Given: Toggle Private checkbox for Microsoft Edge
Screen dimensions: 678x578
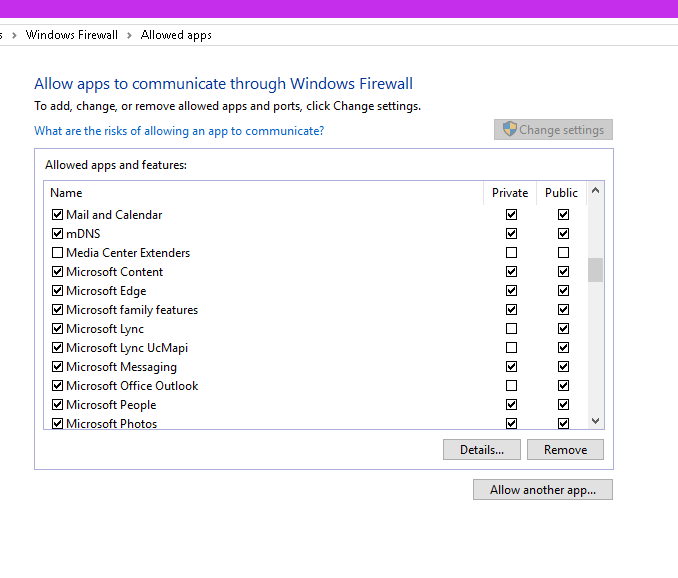Looking at the screenshot, I should point(512,291).
